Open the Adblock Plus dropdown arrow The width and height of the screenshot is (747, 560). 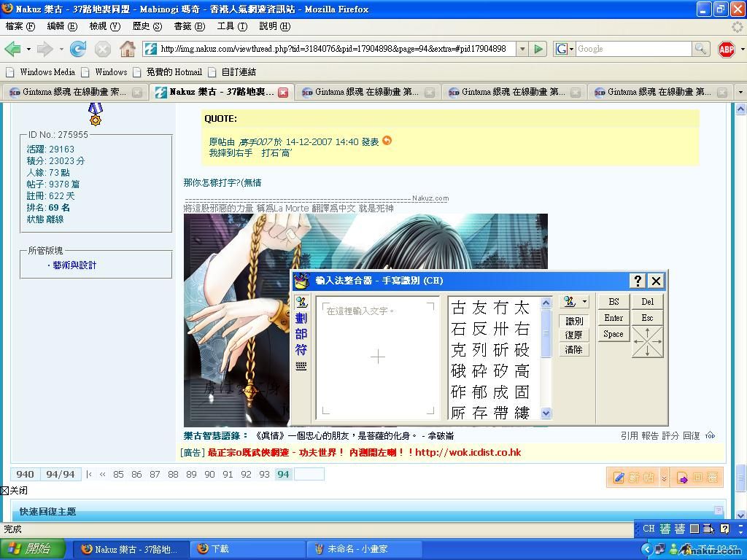tap(742, 49)
